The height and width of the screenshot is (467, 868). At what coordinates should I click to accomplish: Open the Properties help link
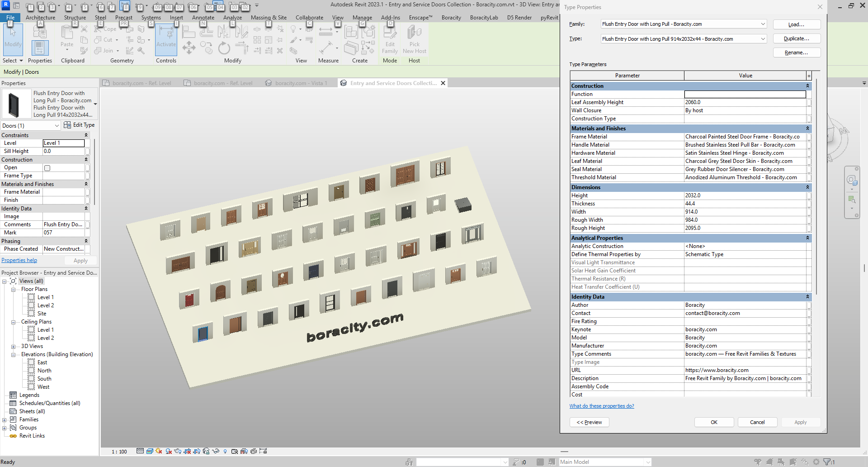point(19,260)
